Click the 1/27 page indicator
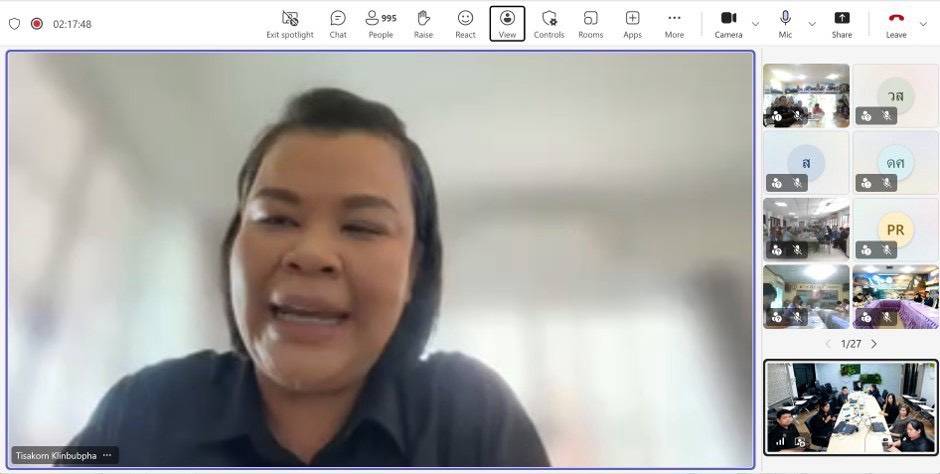The width and height of the screenshot is (940, 474). [851, 344]
